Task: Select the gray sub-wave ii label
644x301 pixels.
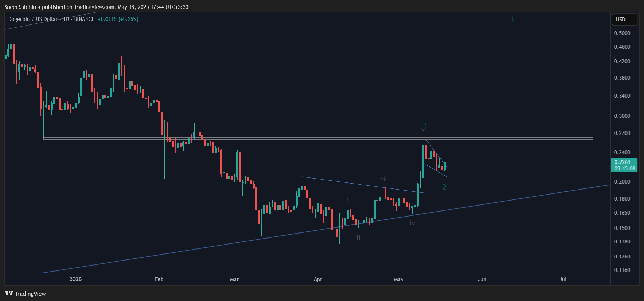Action: coord(358,237)
